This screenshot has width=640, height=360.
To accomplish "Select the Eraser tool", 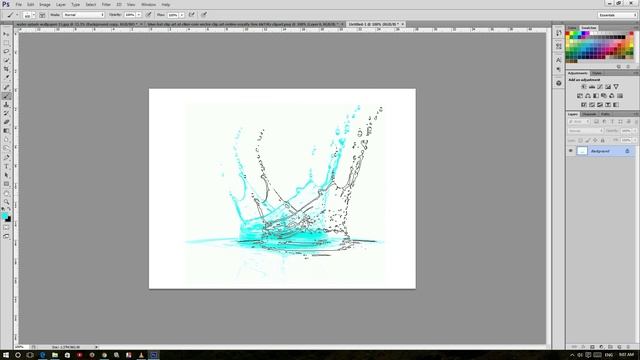I will click(6, 122).
